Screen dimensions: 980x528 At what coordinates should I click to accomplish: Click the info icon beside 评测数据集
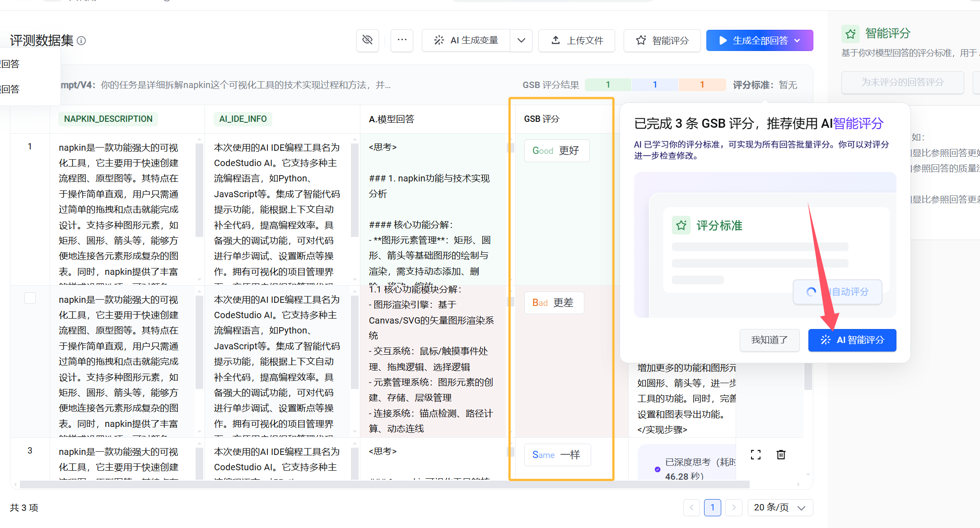pyautogui.click(x=81, y=41)
